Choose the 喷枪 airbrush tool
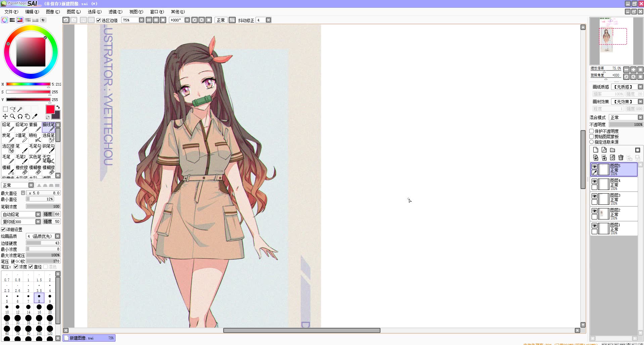Viewport: 644px width, 345px height. pyautogui.click(x=35, y=138)
